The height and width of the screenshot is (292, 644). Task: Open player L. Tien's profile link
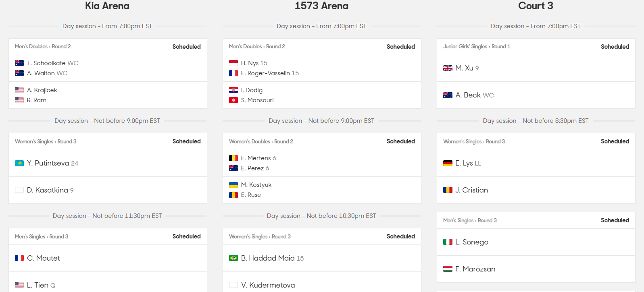click(x=38, y=285)
